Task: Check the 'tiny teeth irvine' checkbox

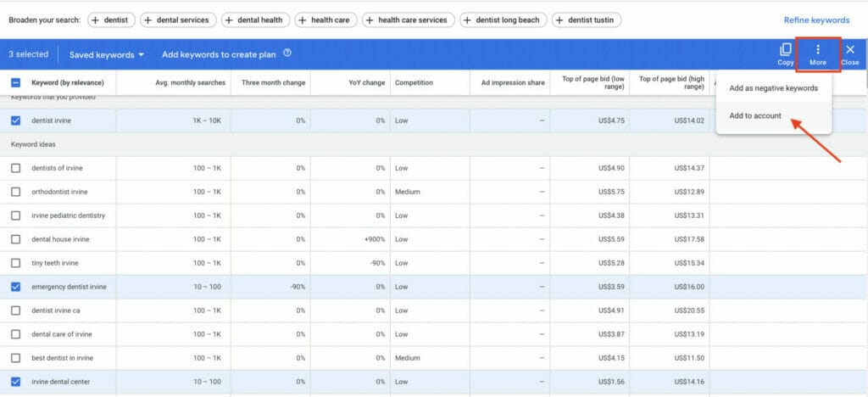Action: point(16,263)
